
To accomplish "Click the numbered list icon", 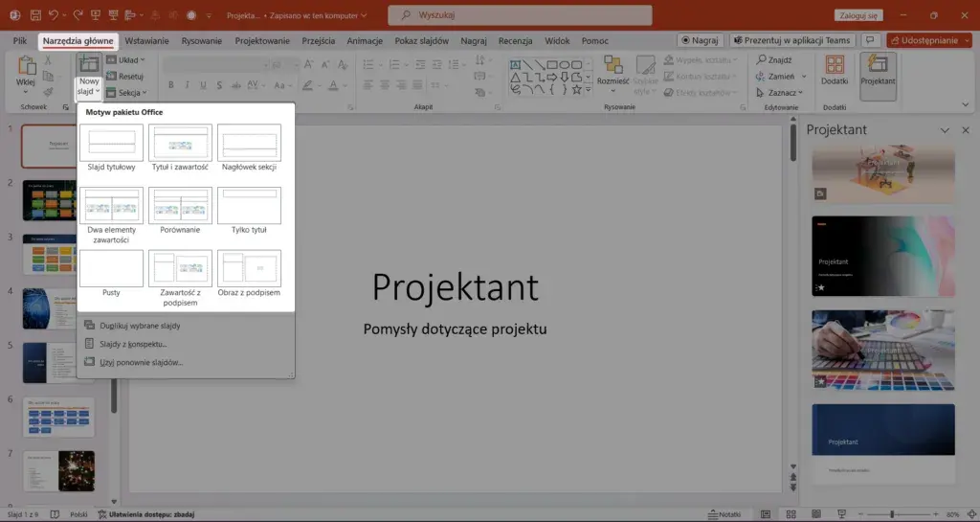I will point(394,64).
